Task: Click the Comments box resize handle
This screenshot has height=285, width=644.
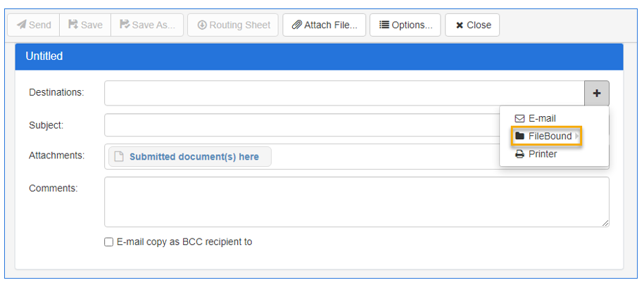Action: pos(605,223)
